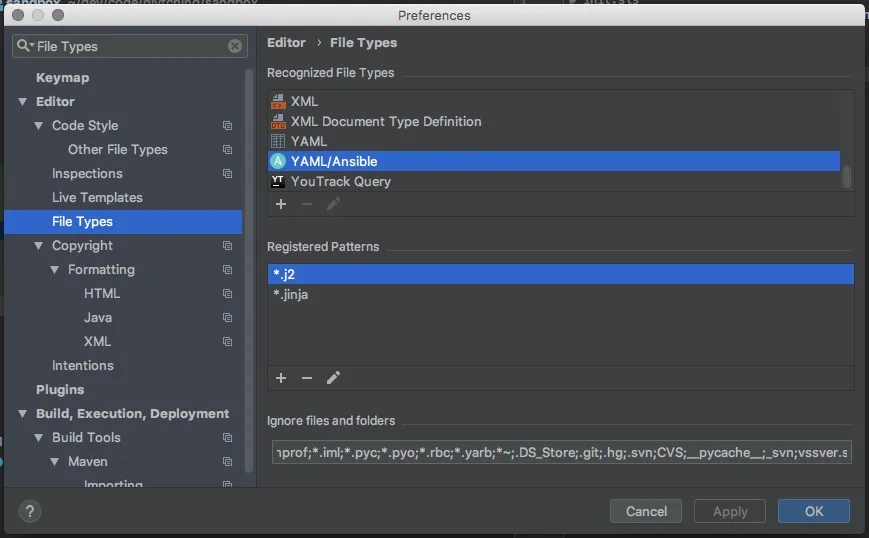
Task: Click the search magnifier history icon
Action: tap(25, 46)
